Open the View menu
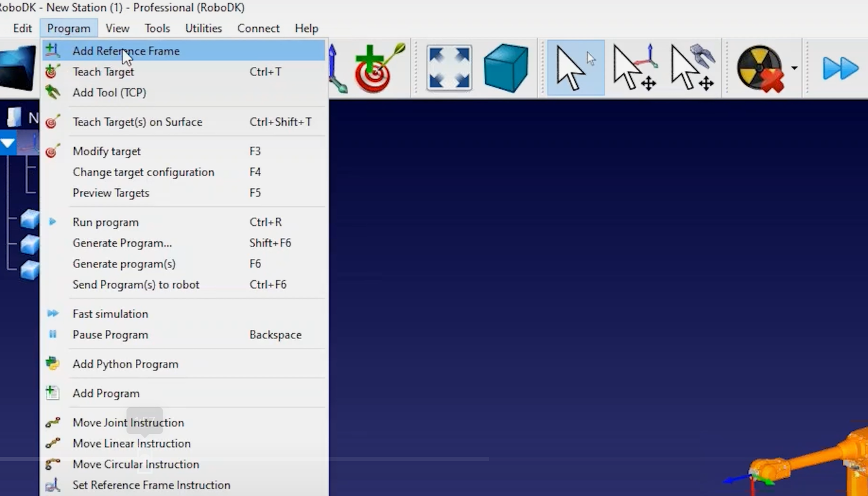 coord(117,28)
